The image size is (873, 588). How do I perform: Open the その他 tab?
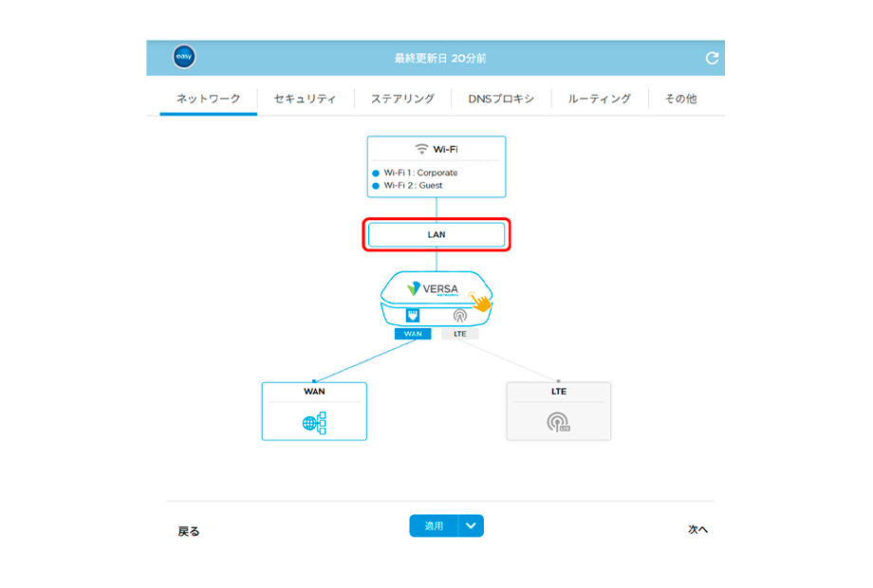pyautogui.click(x=679, y=99)
